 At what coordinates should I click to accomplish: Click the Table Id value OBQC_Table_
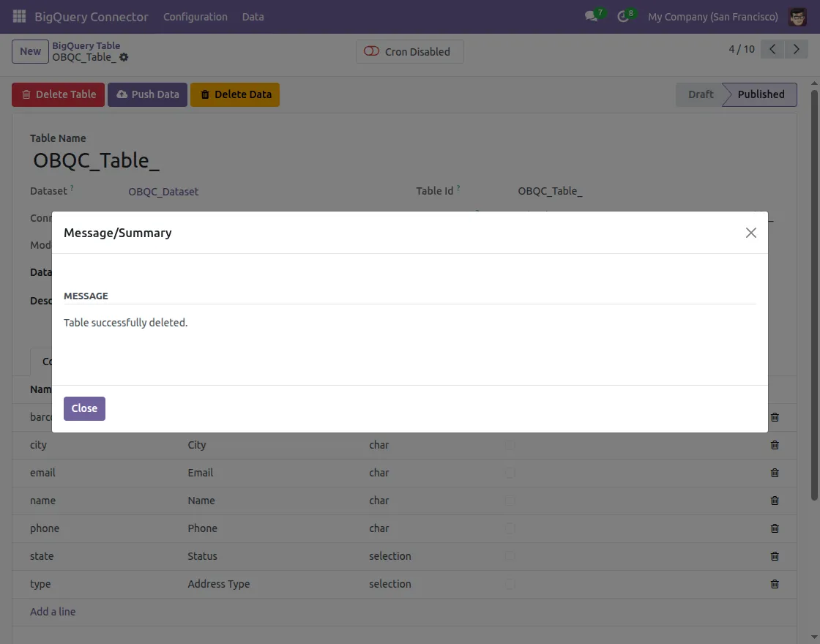[550, 191]
